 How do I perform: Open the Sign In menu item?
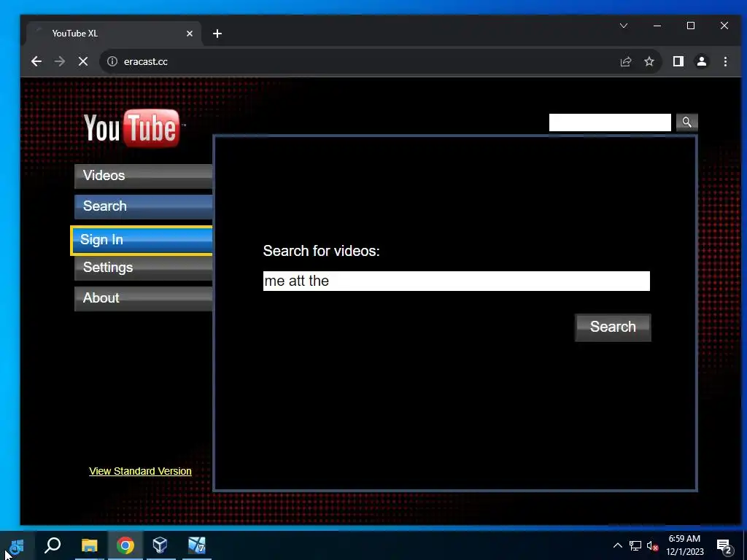coord(142,240)
